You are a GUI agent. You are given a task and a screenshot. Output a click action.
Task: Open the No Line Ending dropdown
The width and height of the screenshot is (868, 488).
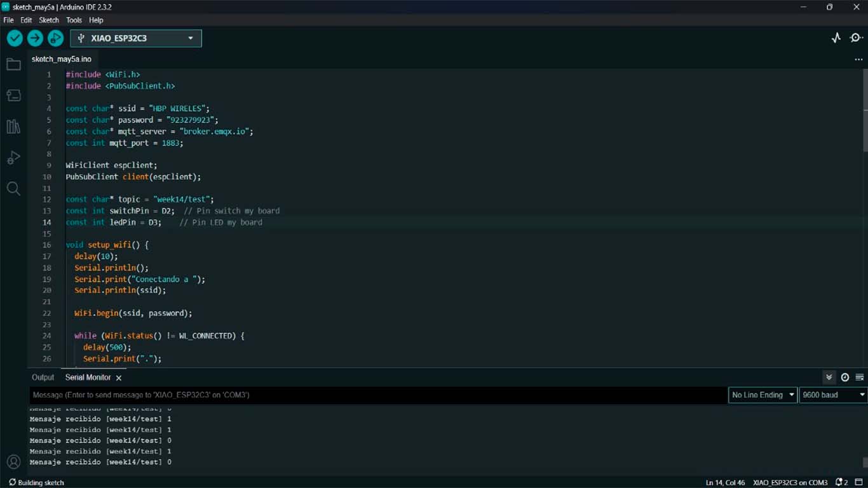click(763, 395)
